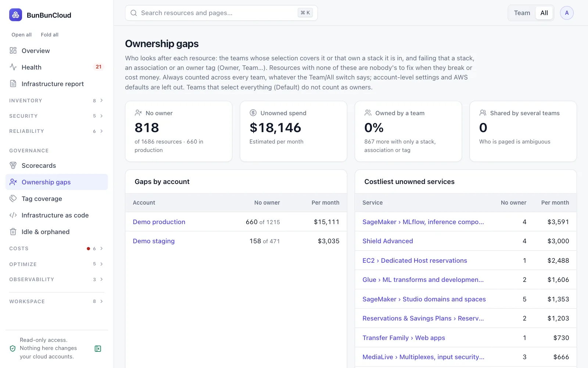This screenshot has width=588, height=368.
Task: Click the Ownership gaps person icon in sidebar
Action: (x=13, y=182)
